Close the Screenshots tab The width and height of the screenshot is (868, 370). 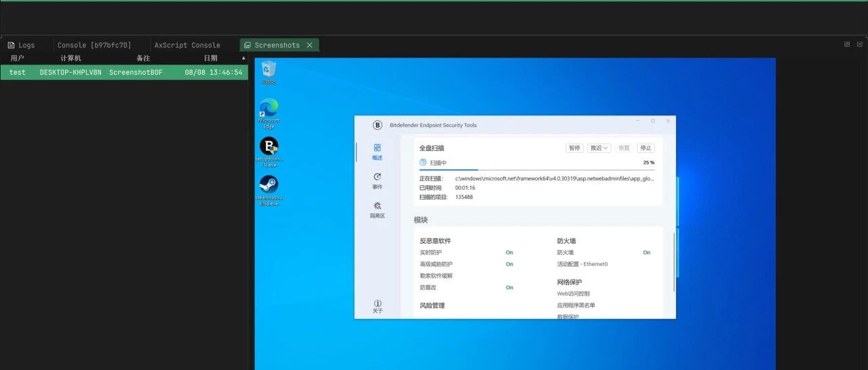point(310,45)
